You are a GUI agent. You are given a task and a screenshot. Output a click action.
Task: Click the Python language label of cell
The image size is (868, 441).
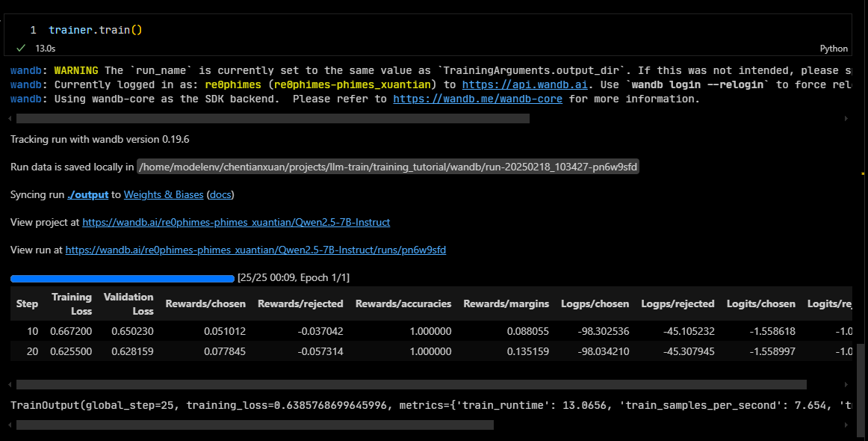834,49
